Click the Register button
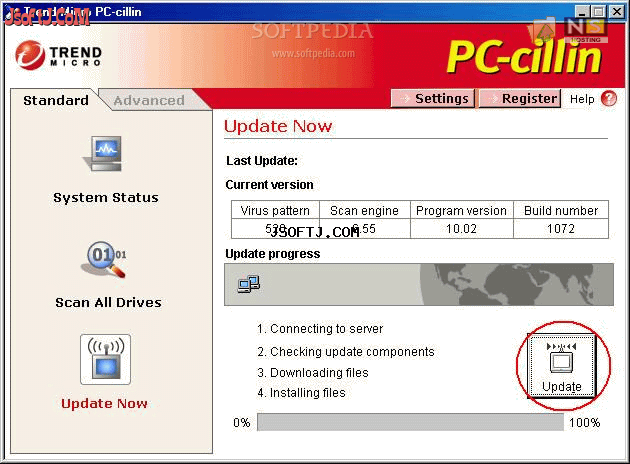 click(520, 98)
